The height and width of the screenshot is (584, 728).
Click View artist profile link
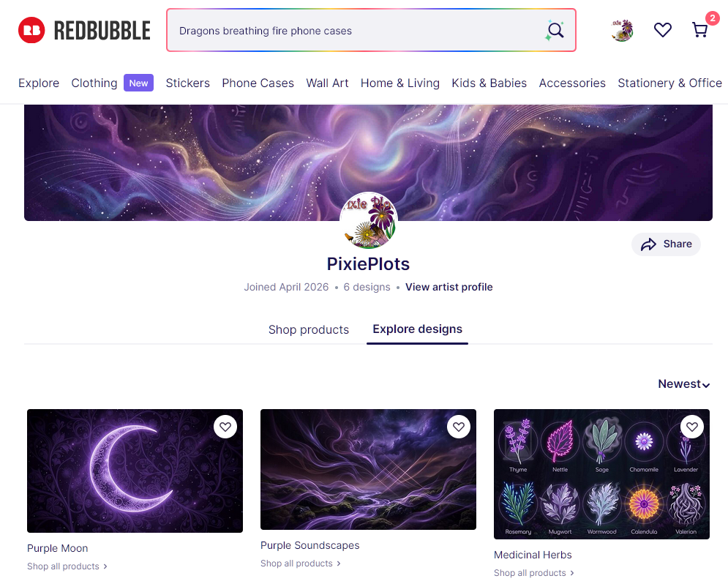(449, 287)
